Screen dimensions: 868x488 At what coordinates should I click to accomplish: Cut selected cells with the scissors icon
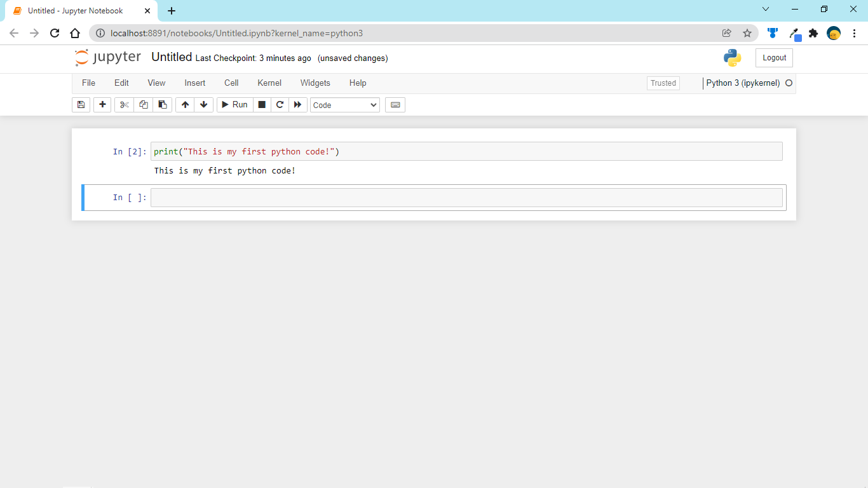125,105
